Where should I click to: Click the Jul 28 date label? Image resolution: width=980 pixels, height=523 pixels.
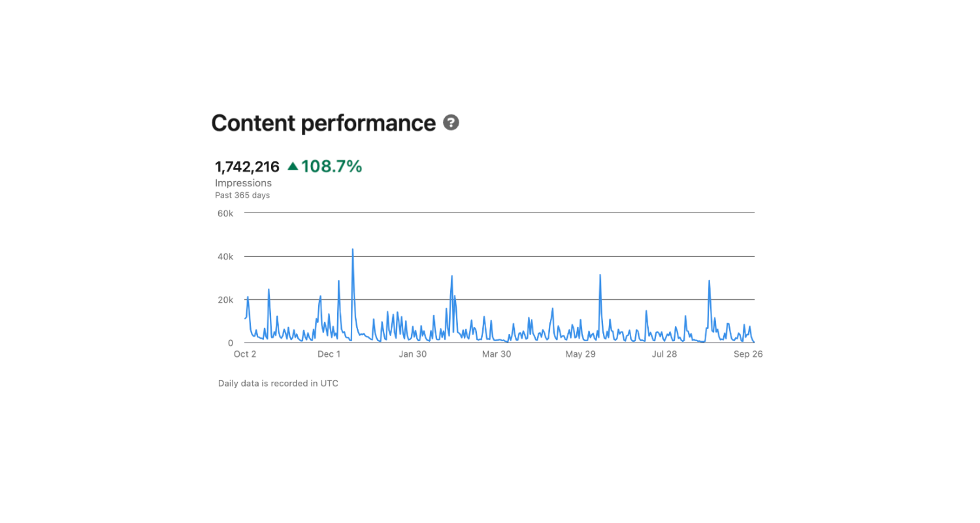coord(664,354)
